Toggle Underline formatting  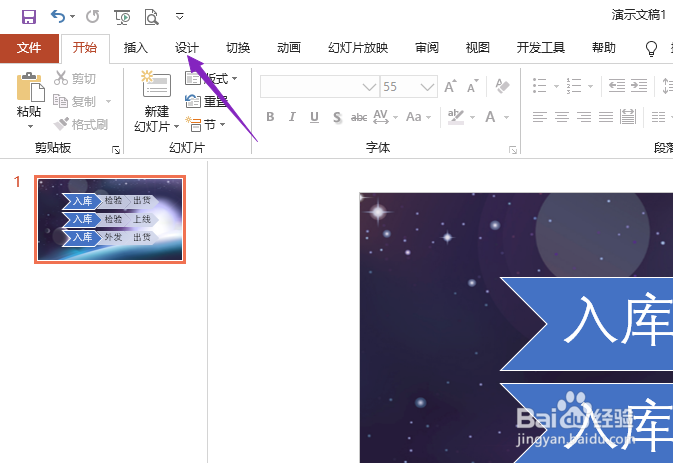[314, 117]
